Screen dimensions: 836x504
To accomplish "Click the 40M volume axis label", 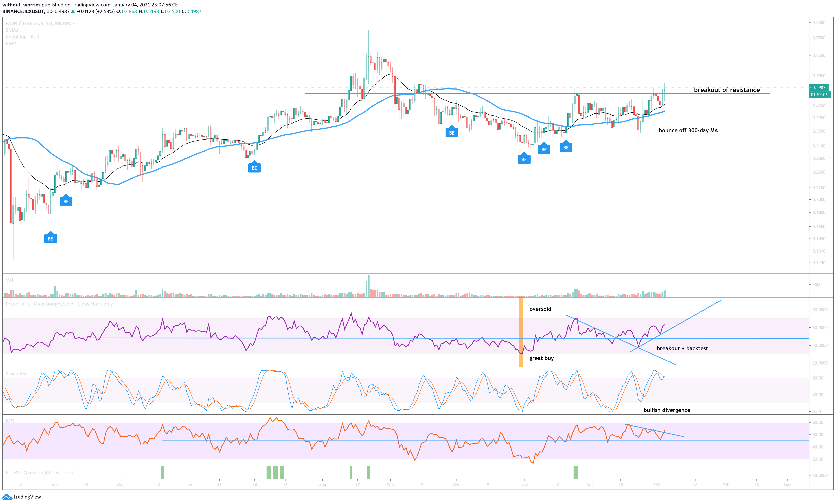I will pyautogui.click(x=816, y=285).
